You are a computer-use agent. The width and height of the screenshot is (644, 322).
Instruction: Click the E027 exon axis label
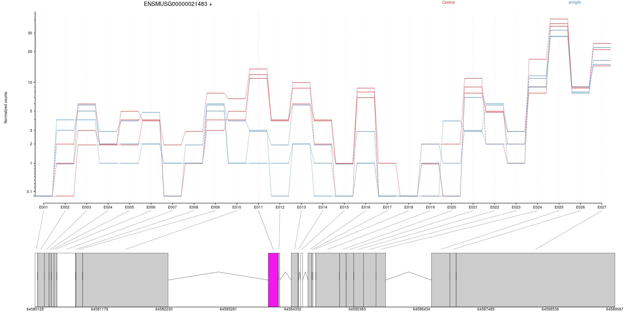click(x=602, y=207)
